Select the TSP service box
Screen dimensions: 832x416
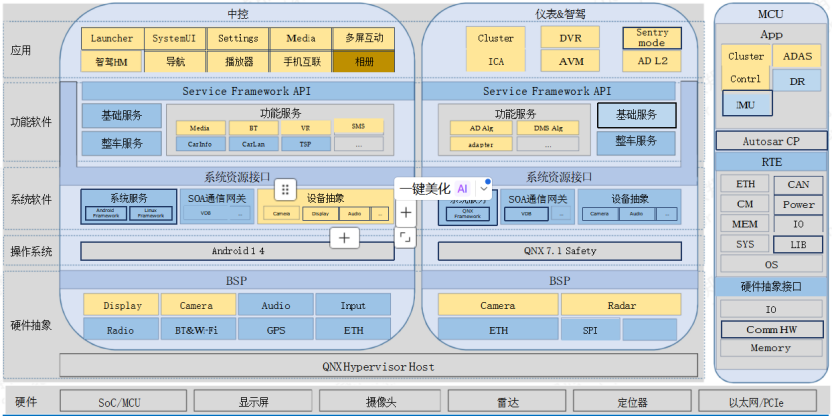click(306, 144)
